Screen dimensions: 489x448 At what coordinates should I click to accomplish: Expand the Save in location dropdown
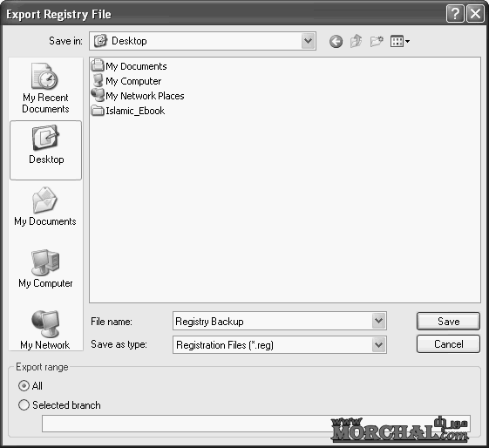[x=308, y=41]
